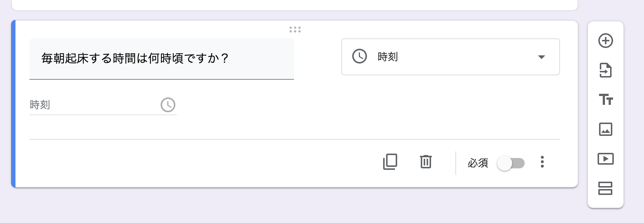The width and height of the screenshot is (644, 223).
Task: Select the question text 毎朝起床する時間は何時頃ですか？
Action: point(134,58)
